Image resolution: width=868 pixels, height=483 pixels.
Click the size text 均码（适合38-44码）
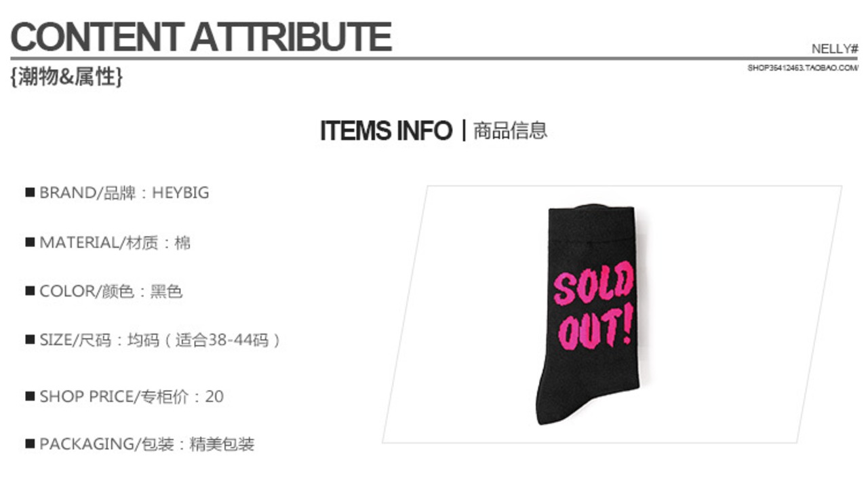[x=203, y=340]
